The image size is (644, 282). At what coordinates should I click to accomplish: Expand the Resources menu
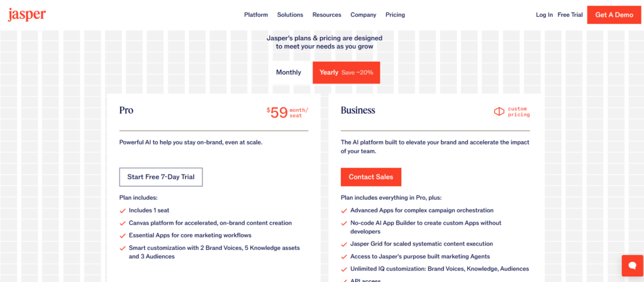(326, 14)
